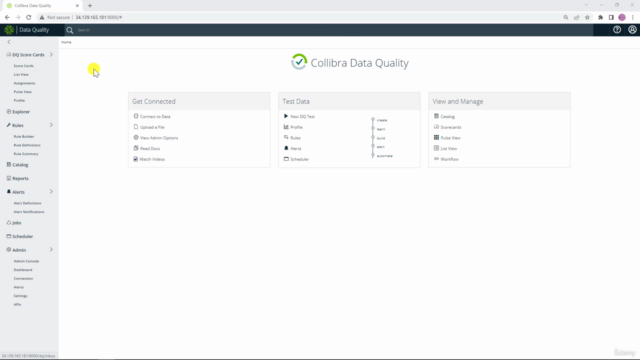Click the Scheduler calendar icon in sidebar

pyautogui.click(x=9, y=236)
